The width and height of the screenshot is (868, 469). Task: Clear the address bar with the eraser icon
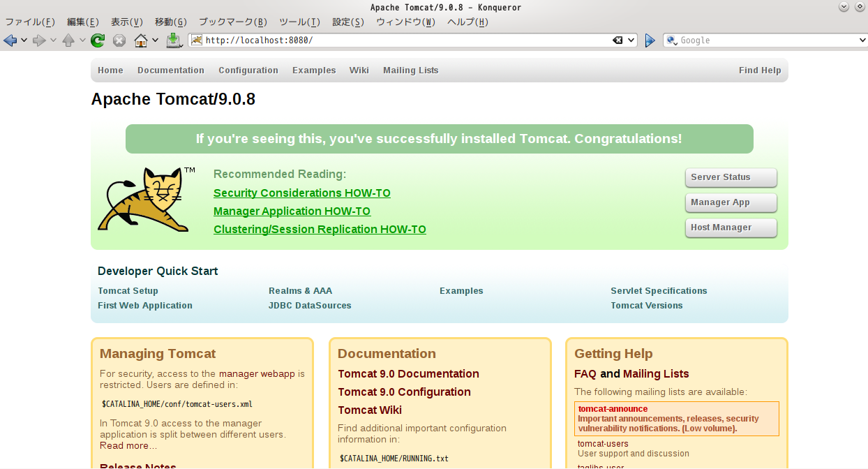618,40
